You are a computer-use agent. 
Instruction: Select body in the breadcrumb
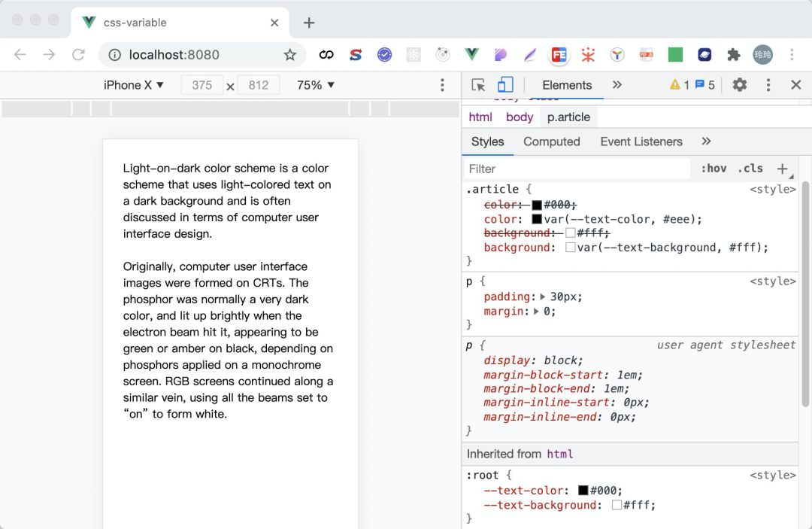click(x=520, y=117)
